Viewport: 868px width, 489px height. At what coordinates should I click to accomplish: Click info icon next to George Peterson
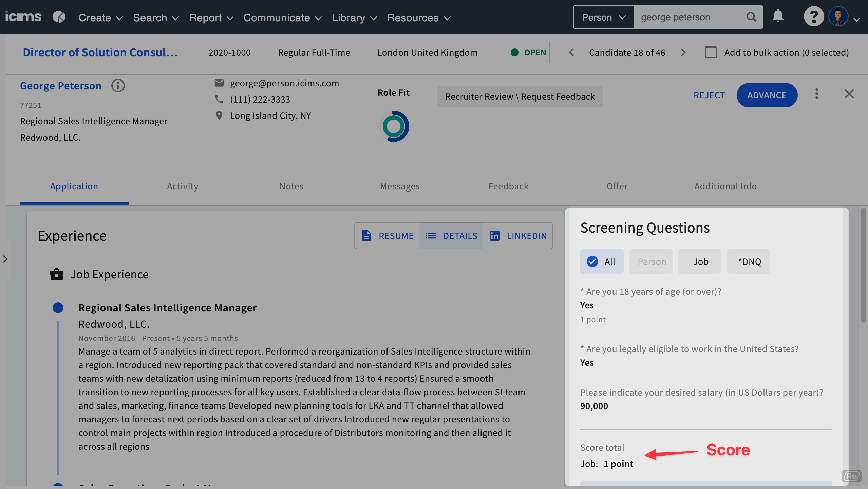[118, 86]
